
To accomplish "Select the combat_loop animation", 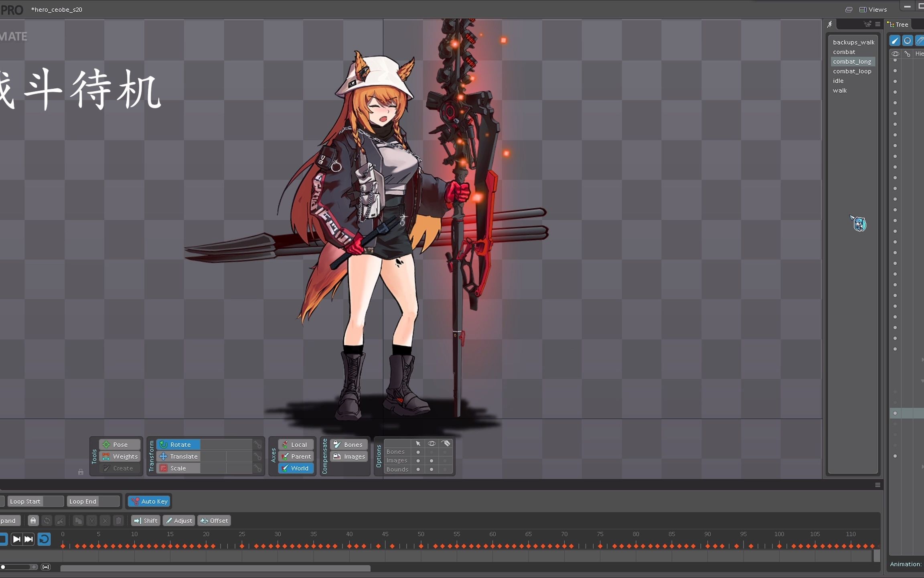I will 853,71.
